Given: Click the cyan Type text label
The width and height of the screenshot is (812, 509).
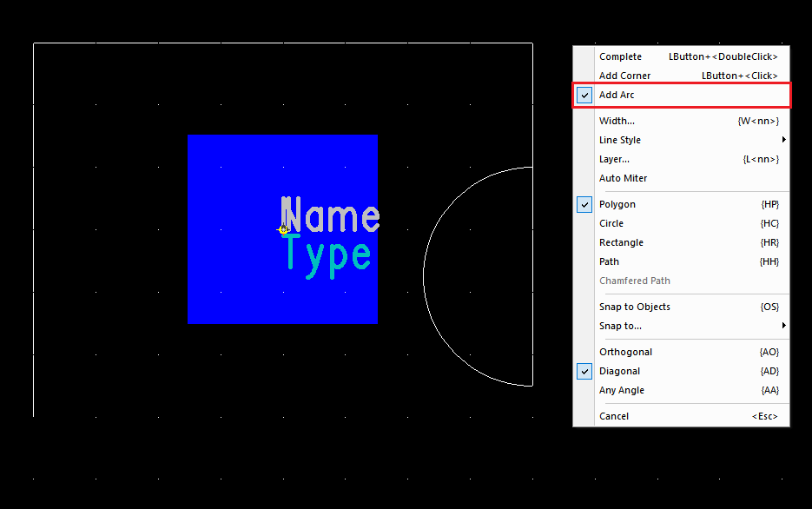Looking at the screenshot, I should [327, 255].
